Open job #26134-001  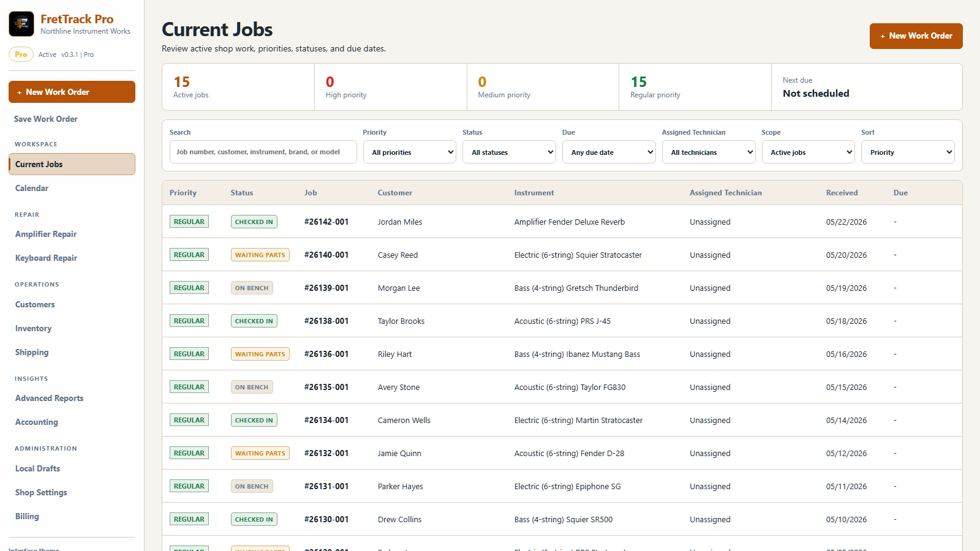(x=326, y=420)
